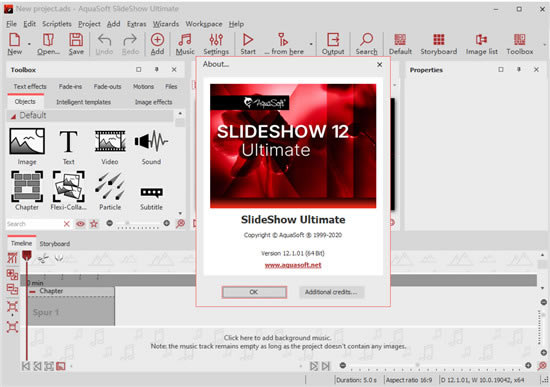Click the red timeline playhead marker

click(x=27, y=255)
